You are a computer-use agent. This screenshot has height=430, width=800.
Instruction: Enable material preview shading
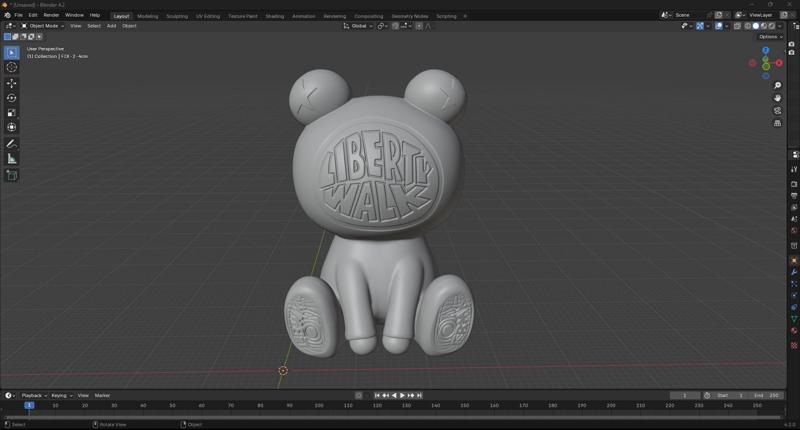(764, 26)
